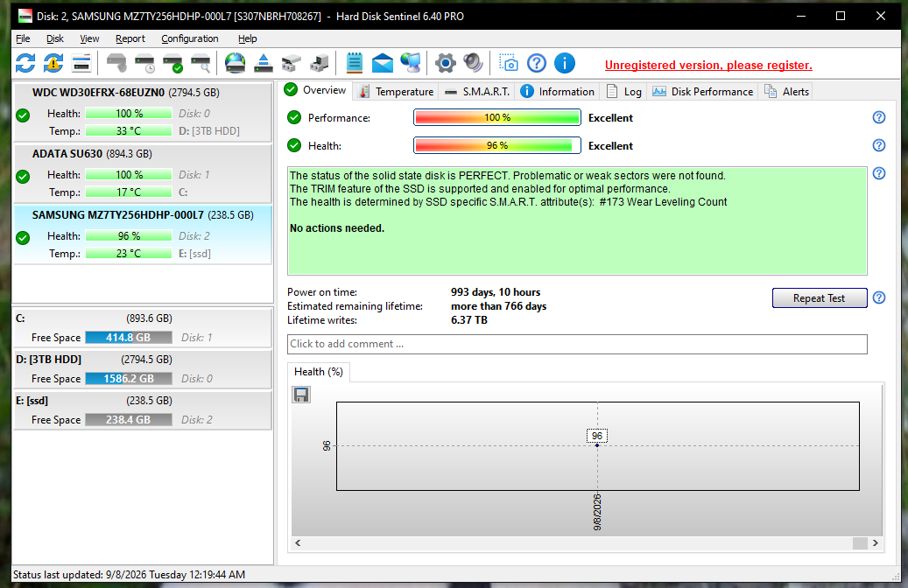The width and height of the screenshot is (908, 588).
Task: Click the speaker sound icon in toolbar
Action: pyautogui.click(x=473, y=63)
